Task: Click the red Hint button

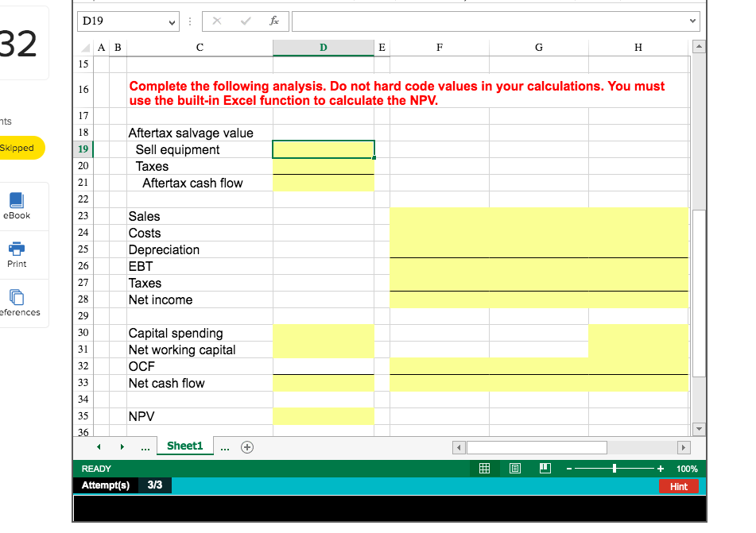Action: pyautogui.click(x=679, y=486)
